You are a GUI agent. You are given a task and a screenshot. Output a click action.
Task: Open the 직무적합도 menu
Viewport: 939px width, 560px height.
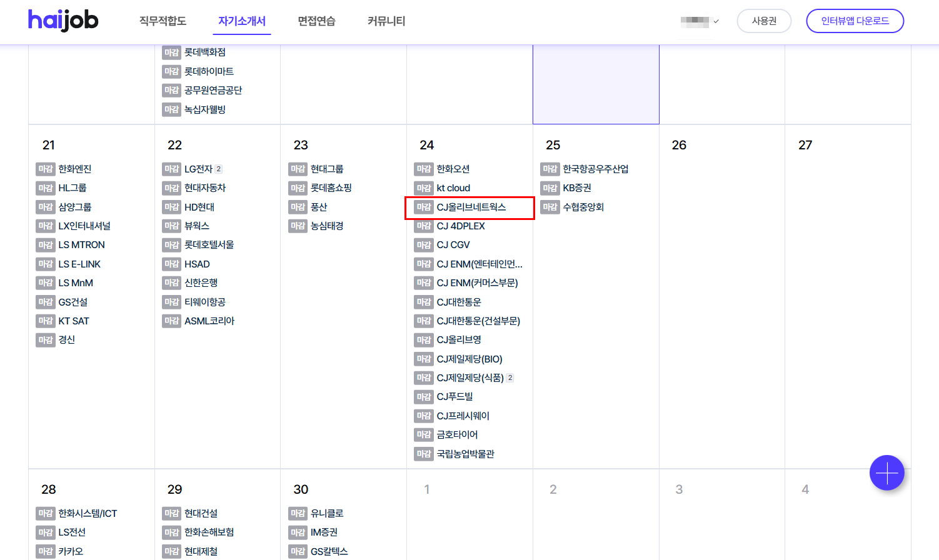tap(163, 21)
